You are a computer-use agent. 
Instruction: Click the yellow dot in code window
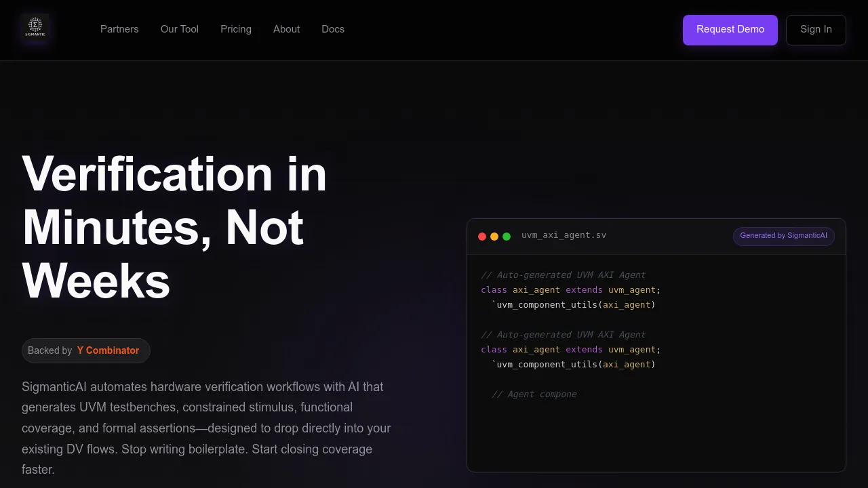pos(494,237)
